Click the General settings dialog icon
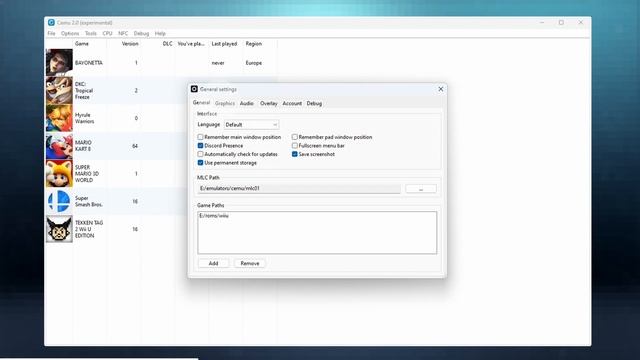Image resolution: width=640 pixels, height=360 pixels. pyautogui.click(x=194, y=89)
